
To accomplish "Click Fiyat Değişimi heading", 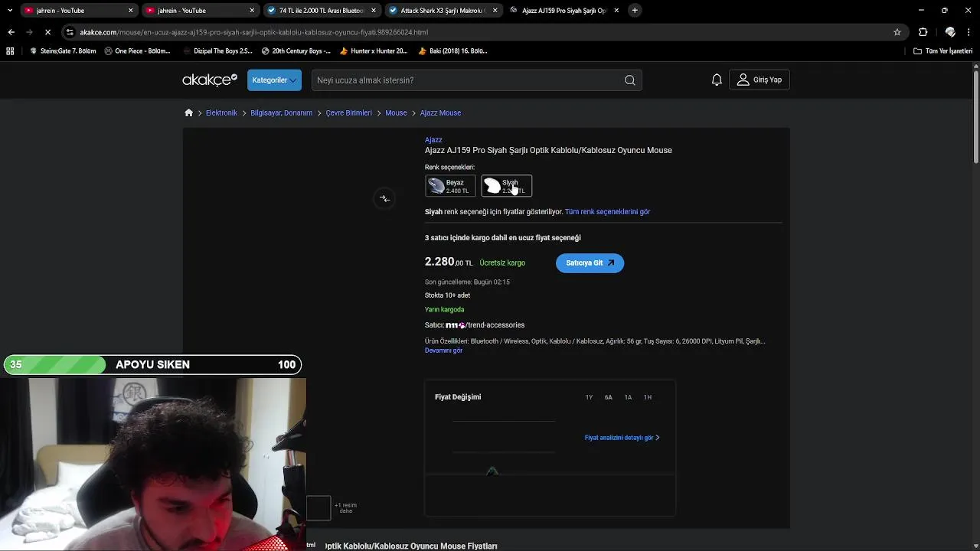I will 458,397.
